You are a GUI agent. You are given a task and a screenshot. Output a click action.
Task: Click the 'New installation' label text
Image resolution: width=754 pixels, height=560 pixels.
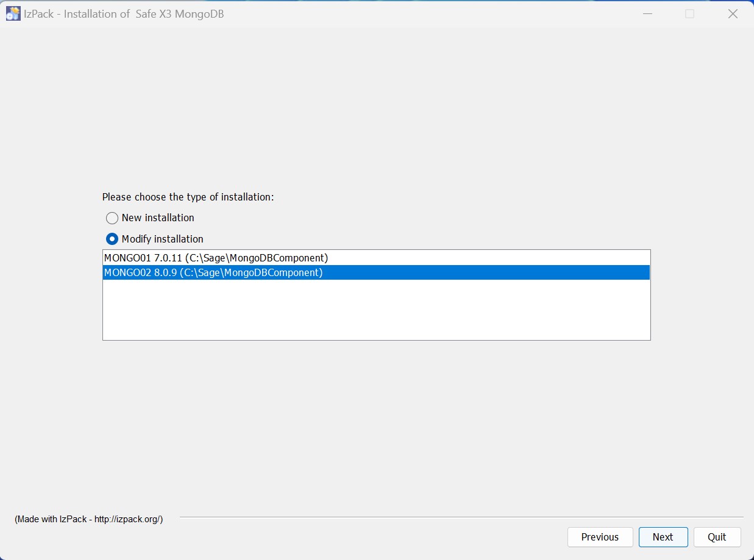coord(158,218)
